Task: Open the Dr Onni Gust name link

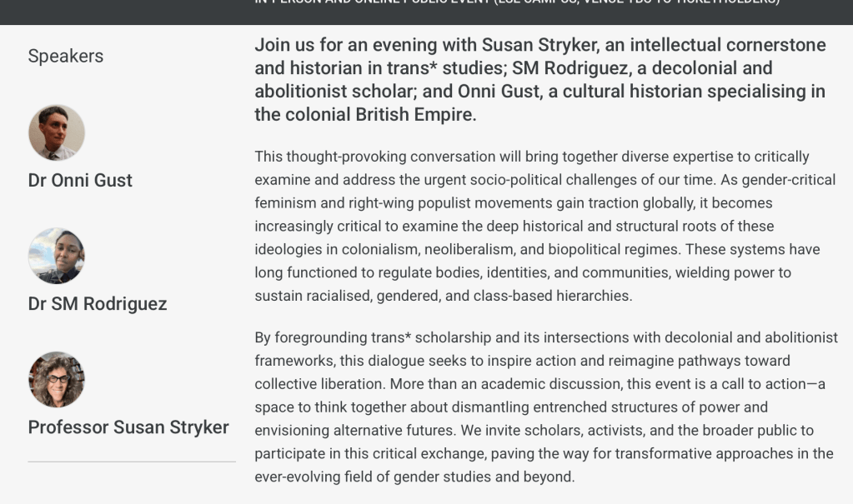Action: (80, 180)
